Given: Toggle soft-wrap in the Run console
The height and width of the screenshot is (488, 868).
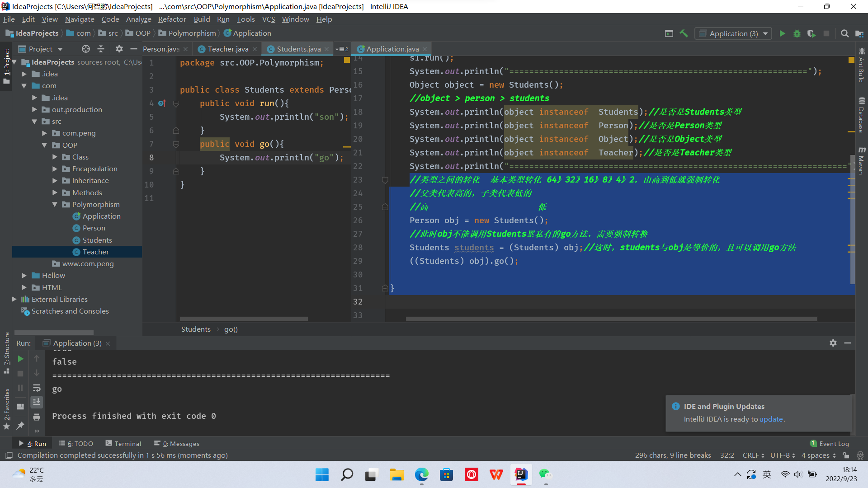Looking at the screenshot, I should (x=37, y=388).
